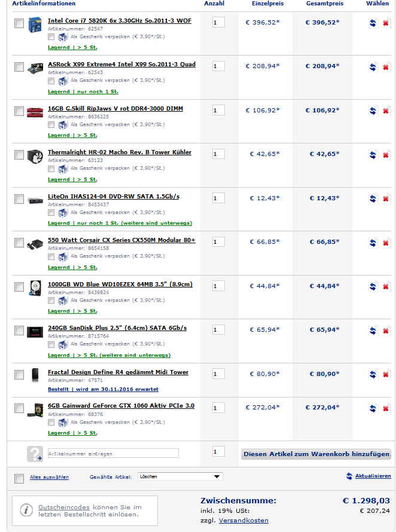Select the LiteOn DVD-RW item checkbox
The height and width of the screenshot is (532, 396).
tap(19, 199)
